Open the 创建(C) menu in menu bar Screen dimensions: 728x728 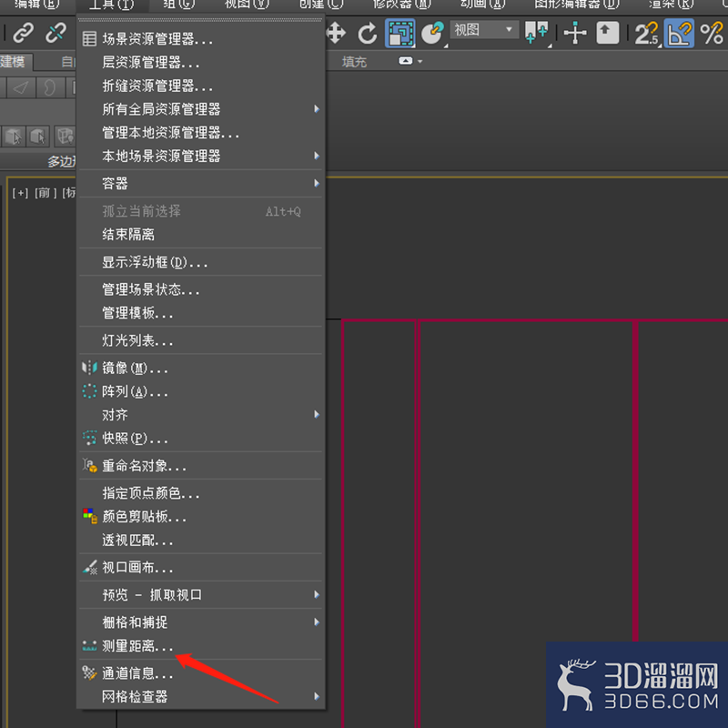321,5
